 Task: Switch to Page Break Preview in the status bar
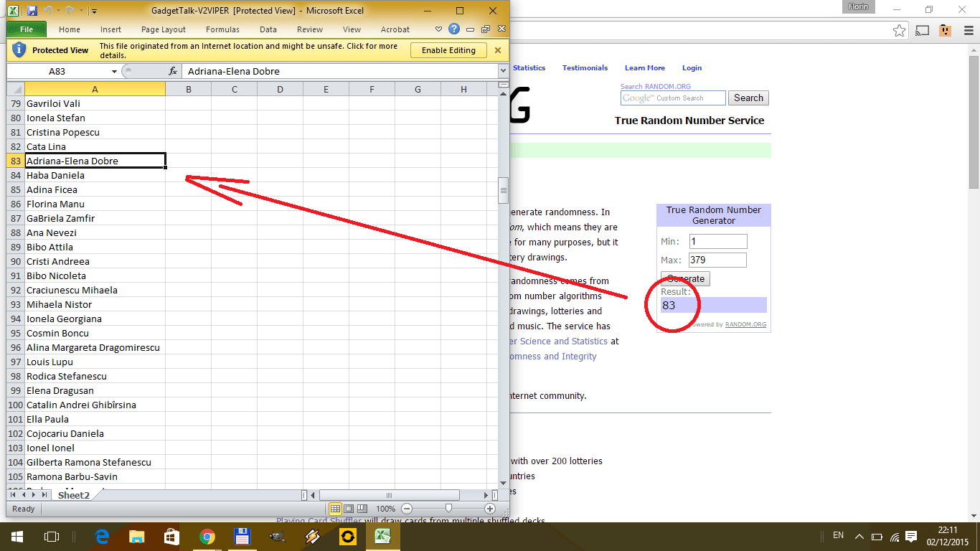click(x=362, y=509)
